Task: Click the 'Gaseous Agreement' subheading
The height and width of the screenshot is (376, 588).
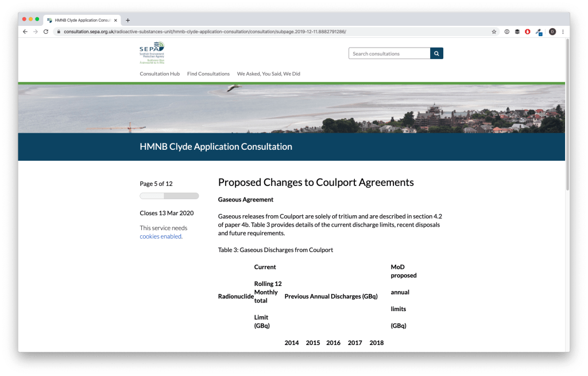Action: (x=246, y=200)
